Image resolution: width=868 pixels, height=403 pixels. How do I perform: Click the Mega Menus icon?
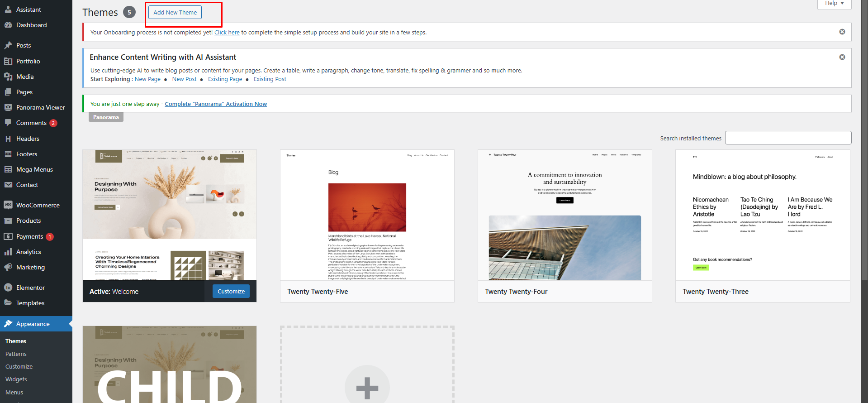[x=8, y=169]
